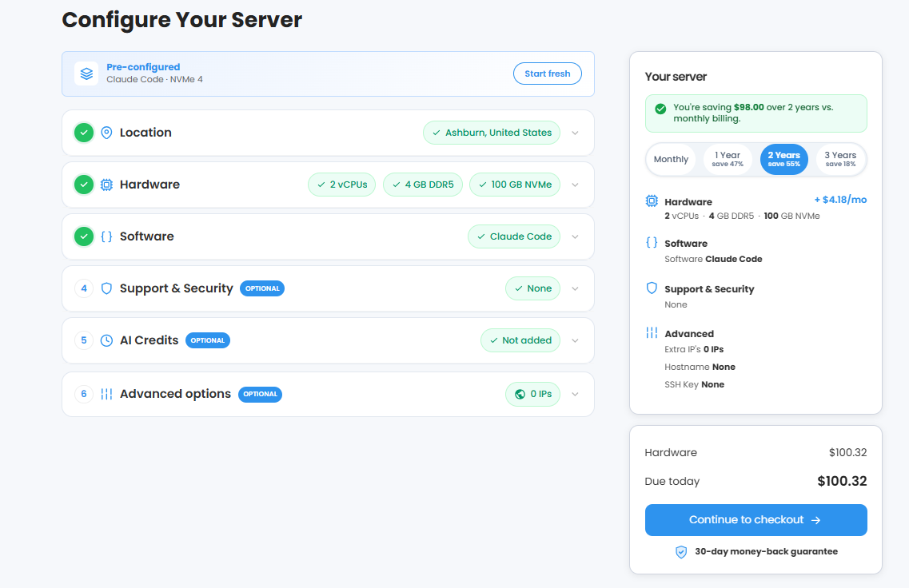Select Monthly billing period
The height and width of the screenshot is (588, 909).
(671, 159)
